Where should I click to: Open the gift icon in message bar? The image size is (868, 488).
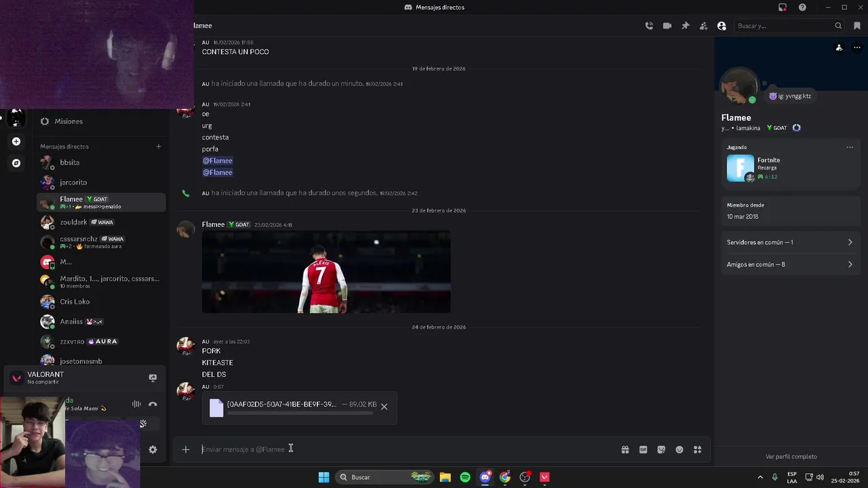click(625, 449)
